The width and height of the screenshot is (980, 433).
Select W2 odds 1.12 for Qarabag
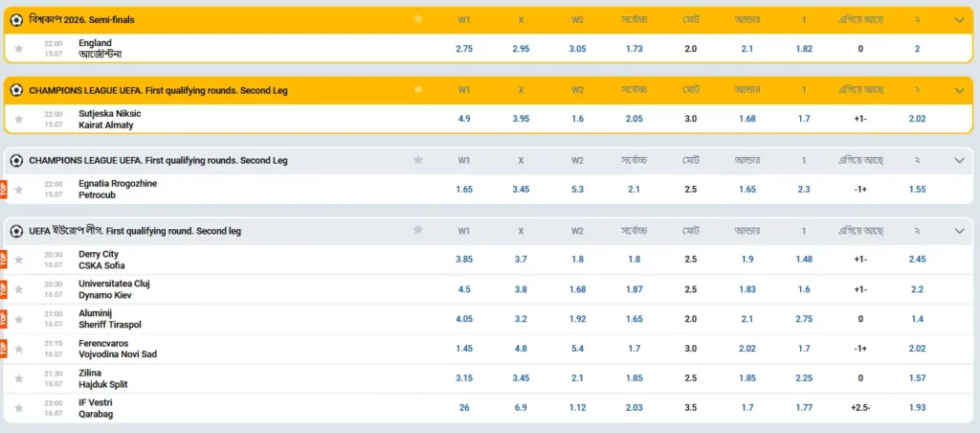coord(577,408)
